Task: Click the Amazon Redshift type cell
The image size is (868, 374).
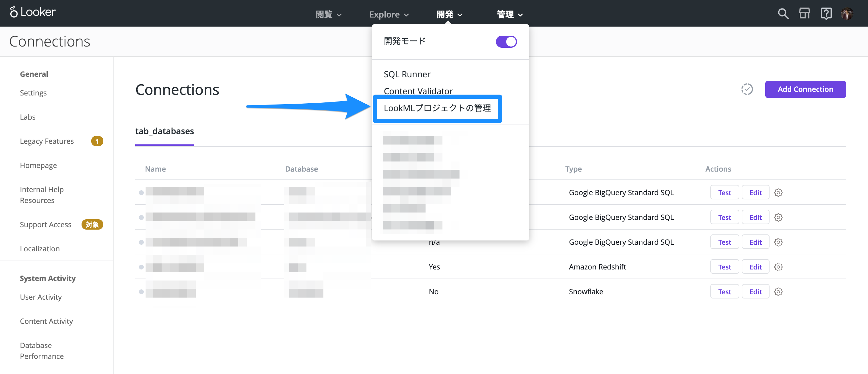Action: [x=597, y=267]
